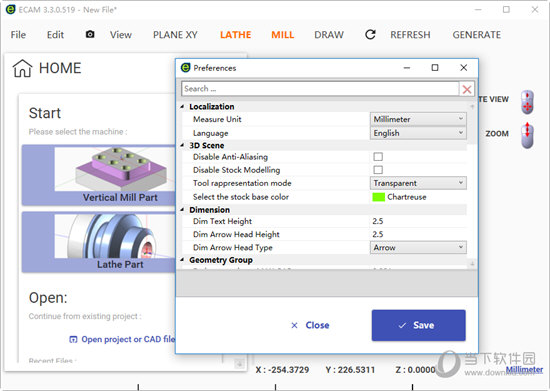Click the open-file icon beside Open project

73,339
